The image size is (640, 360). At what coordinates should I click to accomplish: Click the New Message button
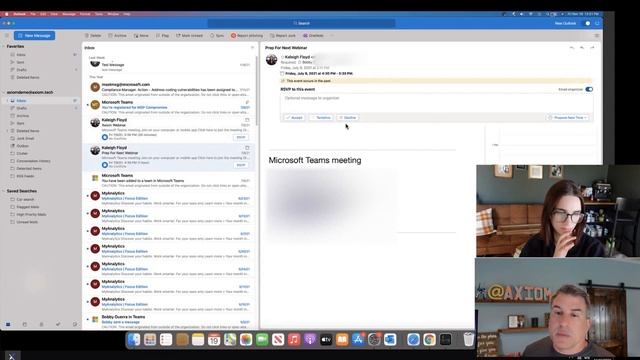[x=34, y=36]
